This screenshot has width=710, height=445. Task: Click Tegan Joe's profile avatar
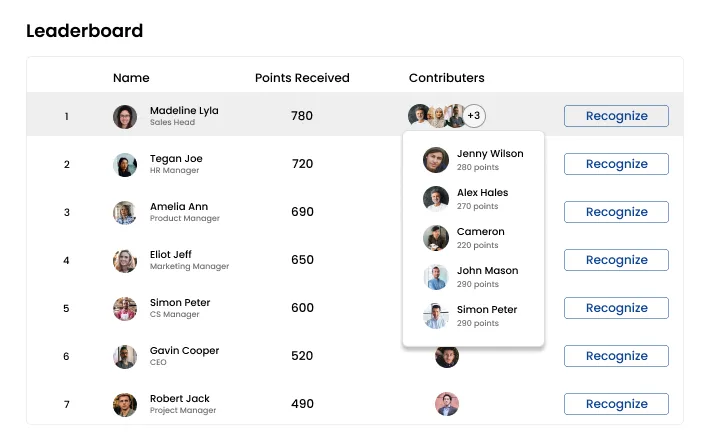coord(125,164)
